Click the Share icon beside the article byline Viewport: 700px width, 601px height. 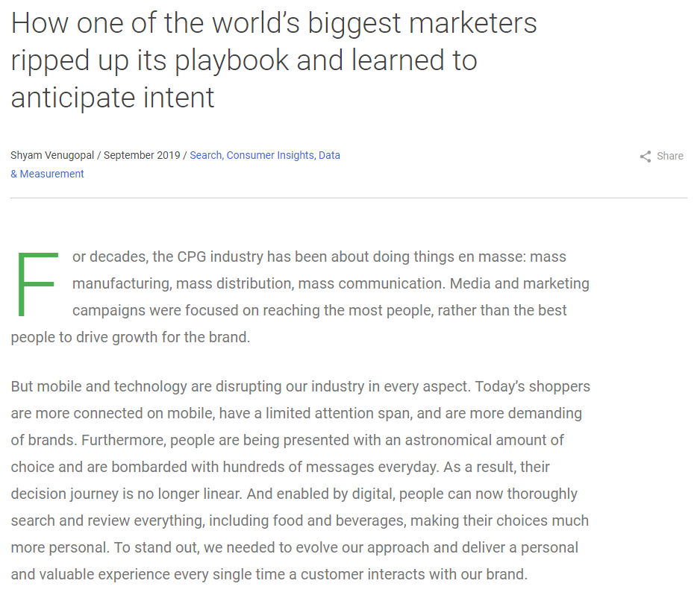coord(646,157)
